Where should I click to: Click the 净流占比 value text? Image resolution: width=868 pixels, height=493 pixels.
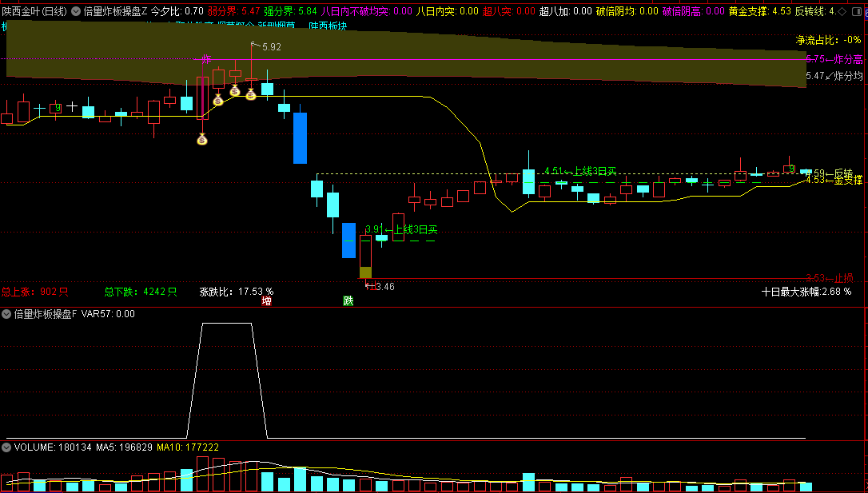click(828, 40)
